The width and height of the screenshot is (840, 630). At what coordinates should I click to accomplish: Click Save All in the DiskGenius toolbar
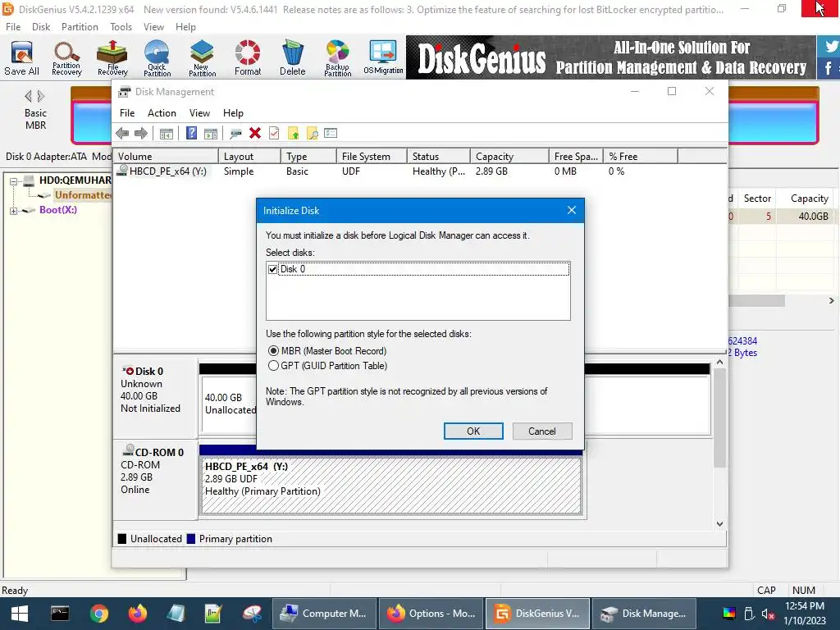21,58
